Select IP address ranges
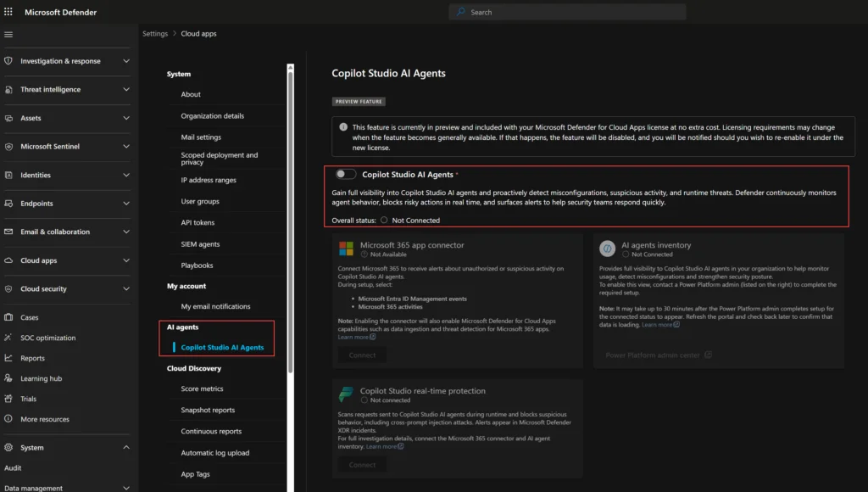 point(209,180)
